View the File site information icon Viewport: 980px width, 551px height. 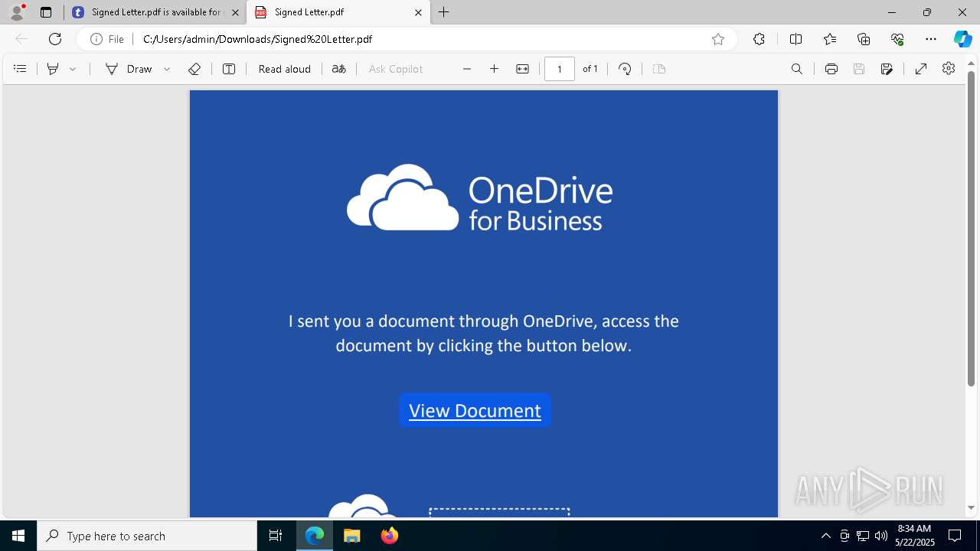click(106, 39)
